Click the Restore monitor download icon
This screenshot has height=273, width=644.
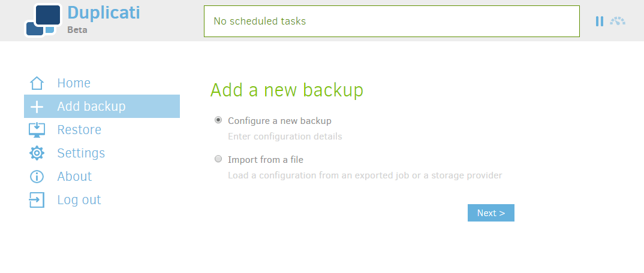pyautogui.click(x=37, y=129)
